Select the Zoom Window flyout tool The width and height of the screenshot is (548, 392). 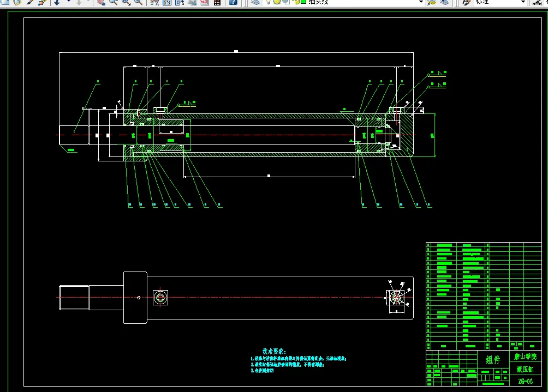click(x=126, y=2)
